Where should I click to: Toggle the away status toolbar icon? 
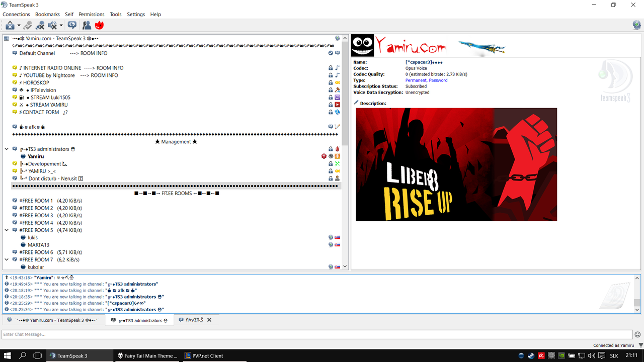[x=28, y=25]
